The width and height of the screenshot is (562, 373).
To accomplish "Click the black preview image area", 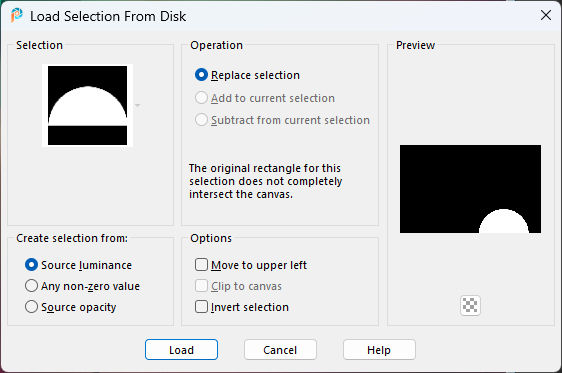I will coord(470,189).
